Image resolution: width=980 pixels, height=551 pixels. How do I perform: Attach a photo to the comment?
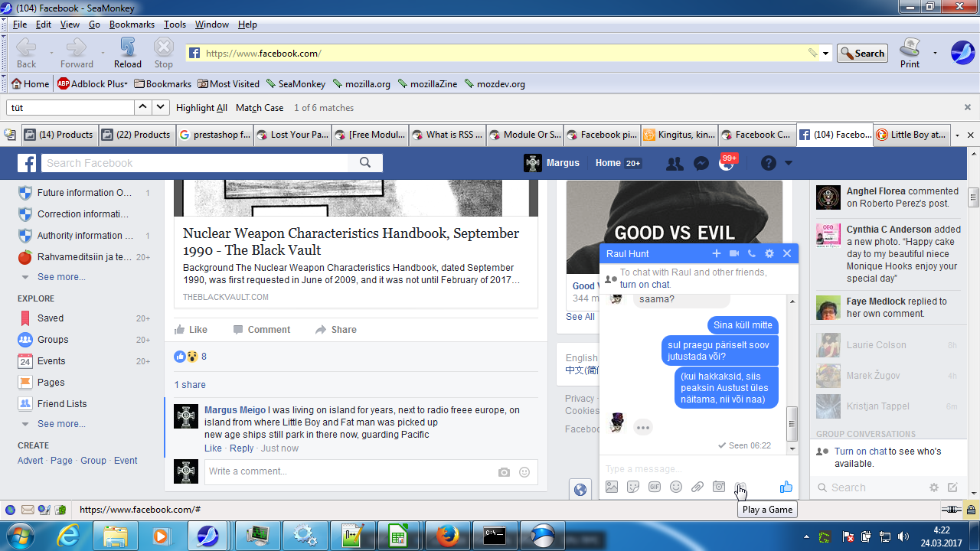coord(504,472)
